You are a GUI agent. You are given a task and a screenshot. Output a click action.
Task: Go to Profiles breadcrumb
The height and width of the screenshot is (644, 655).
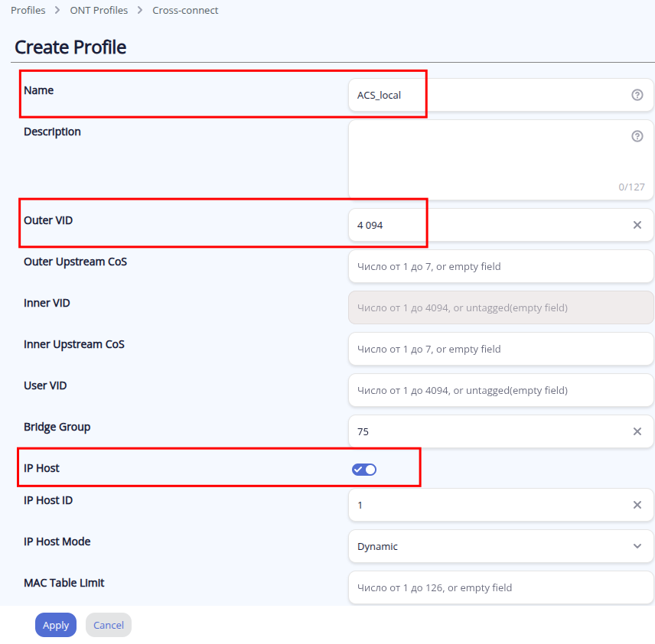pyautogui.click(x=28, y=11)
